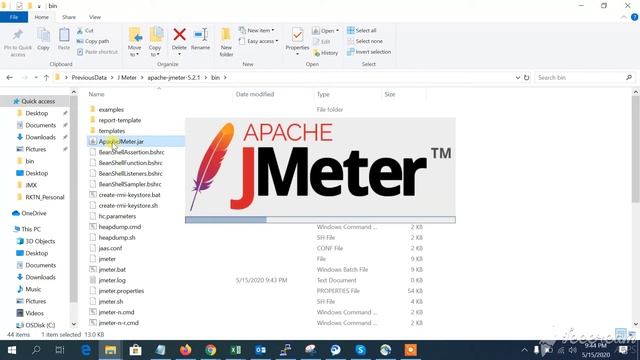Screen dimensions: 640x360
Task: Expand the Easy access dropdown
Action: (x=259, y=41)
